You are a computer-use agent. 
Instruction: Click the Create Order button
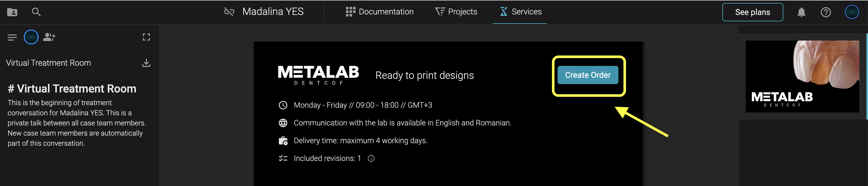(x=588, y=75)
